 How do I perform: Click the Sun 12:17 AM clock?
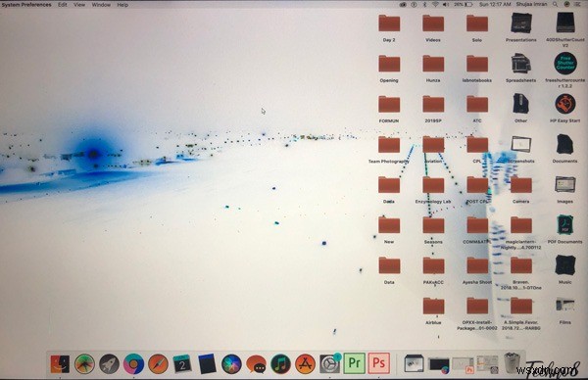pyautogui.click(x=495, y=5)
